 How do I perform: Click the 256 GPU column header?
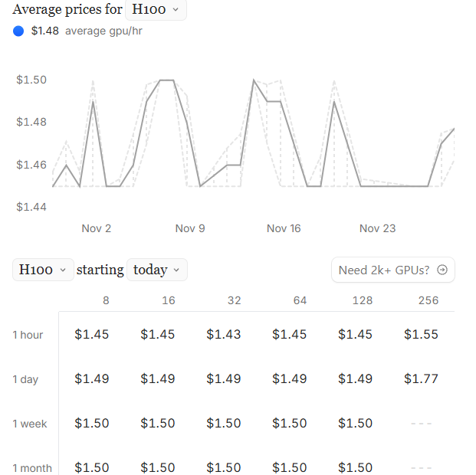pos(428,300)
